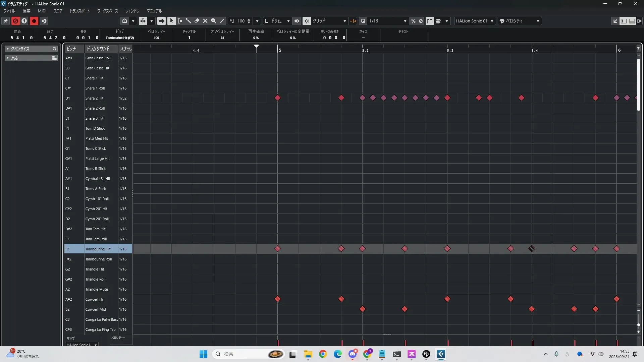The image size is (644, 362).
Task: Toggle the Snap on/off button
Action: tap(307, 21)
